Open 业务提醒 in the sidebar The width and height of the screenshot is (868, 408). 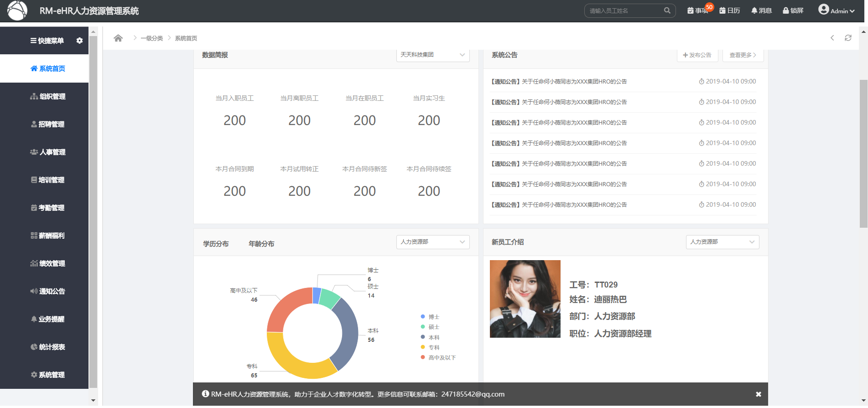[x=44, y=319]
